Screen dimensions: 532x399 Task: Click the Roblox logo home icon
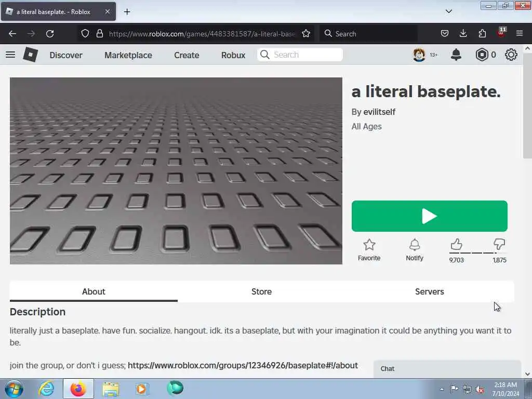pyautogui.click(x=31, y=55)
